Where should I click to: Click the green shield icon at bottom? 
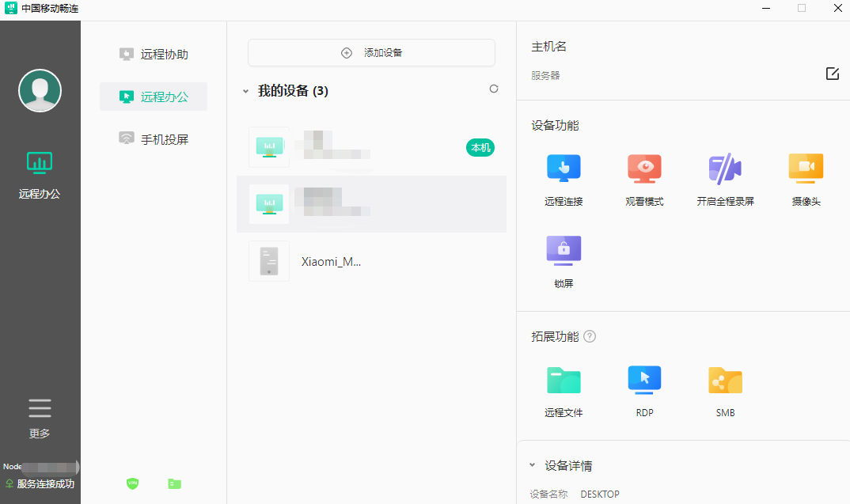coord(132,483)
